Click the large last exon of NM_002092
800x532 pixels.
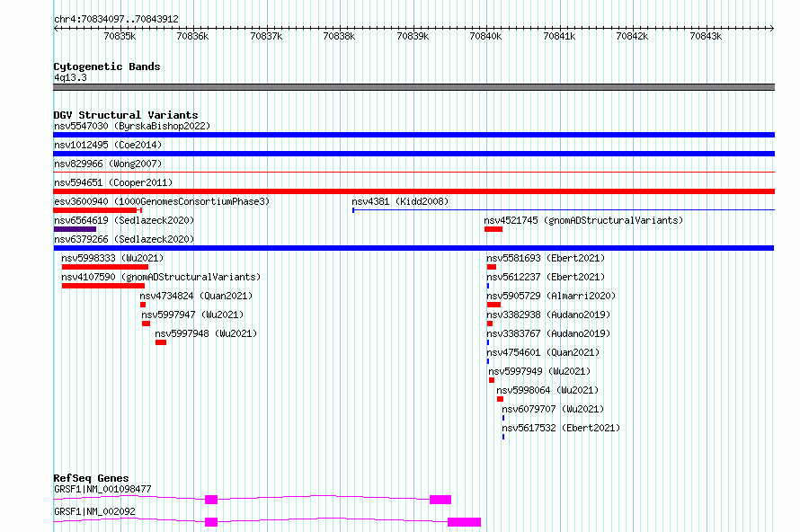pyautogui.click(x=465, y=522)
